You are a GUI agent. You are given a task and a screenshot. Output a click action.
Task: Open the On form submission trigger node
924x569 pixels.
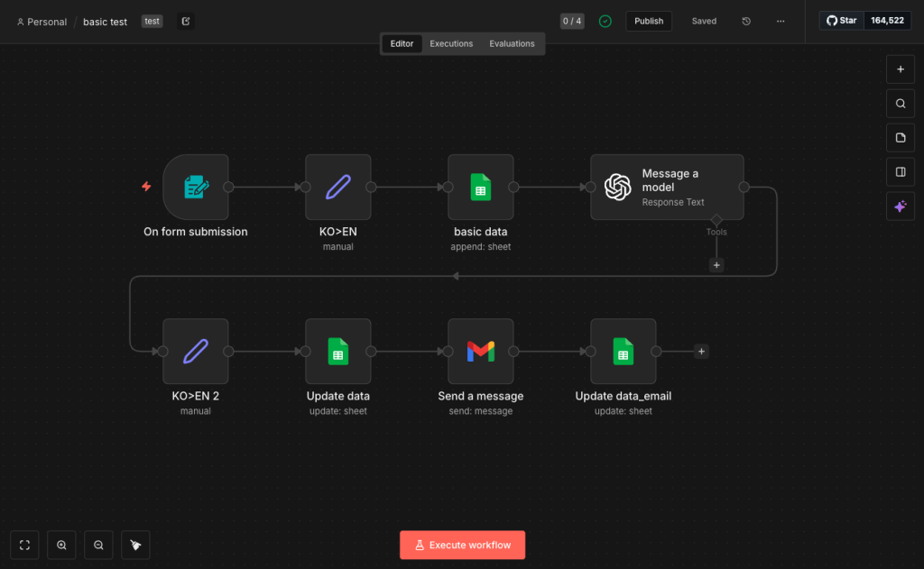point(196,187)
